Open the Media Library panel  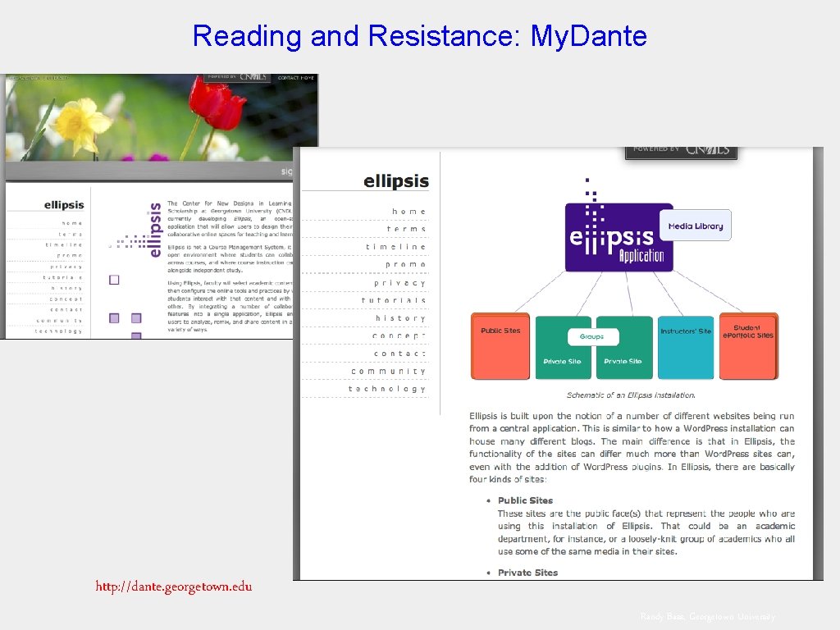(x=695, y=226)
